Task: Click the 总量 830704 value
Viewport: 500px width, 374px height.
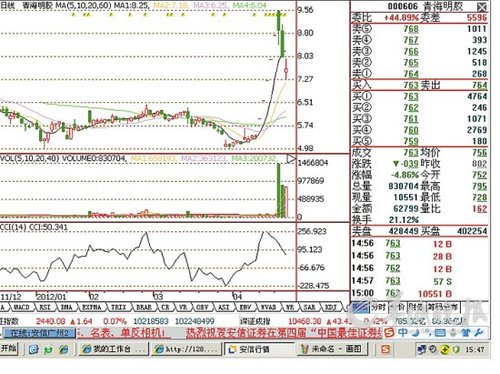Action: pyautogui.click(x=403, y=186)
